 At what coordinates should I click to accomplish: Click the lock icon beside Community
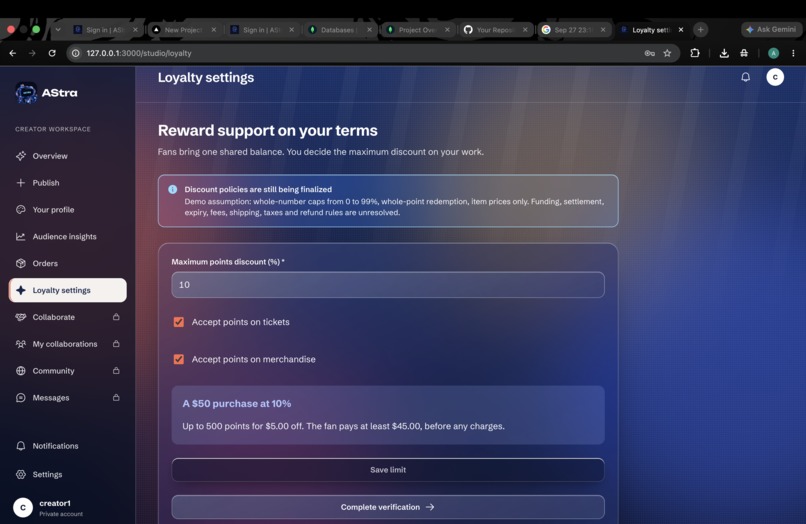point(116,370)
